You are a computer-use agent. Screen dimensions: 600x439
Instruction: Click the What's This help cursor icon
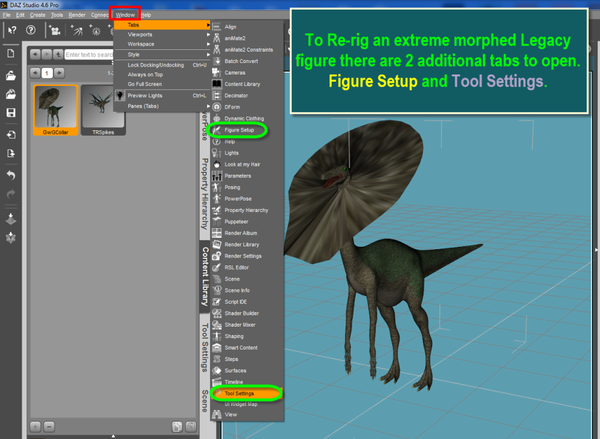pos(12,30)
